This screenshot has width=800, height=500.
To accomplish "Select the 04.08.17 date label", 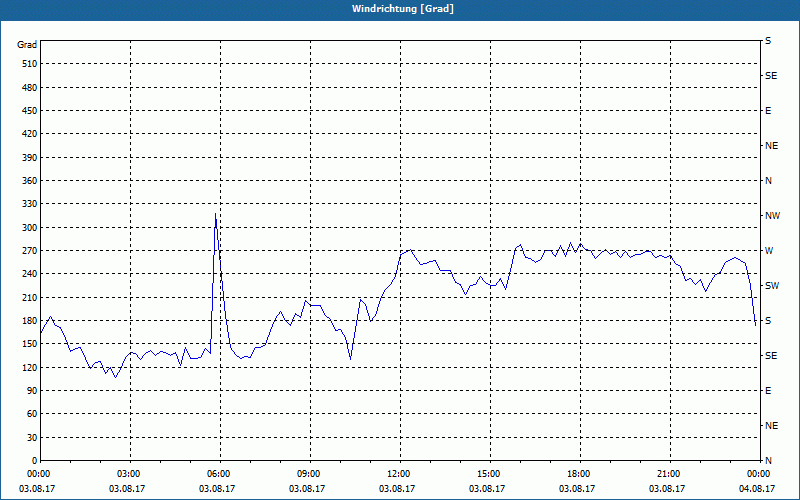I will pyautogui.click(x=757, y=488).
